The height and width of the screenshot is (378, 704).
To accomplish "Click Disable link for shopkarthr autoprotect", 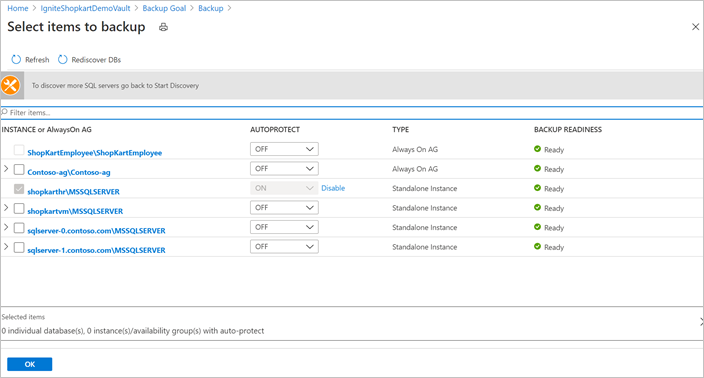I will (333, 188).
